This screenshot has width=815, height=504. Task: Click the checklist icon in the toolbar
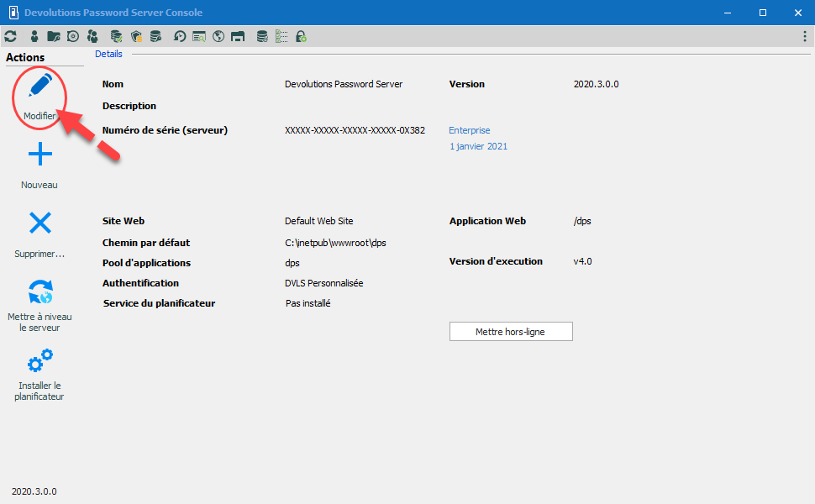281,36
